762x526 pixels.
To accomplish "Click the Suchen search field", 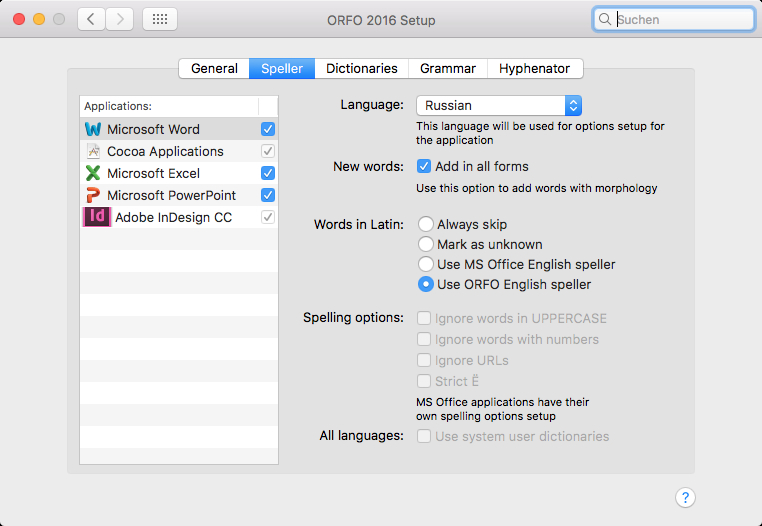I will pos(681,19).
